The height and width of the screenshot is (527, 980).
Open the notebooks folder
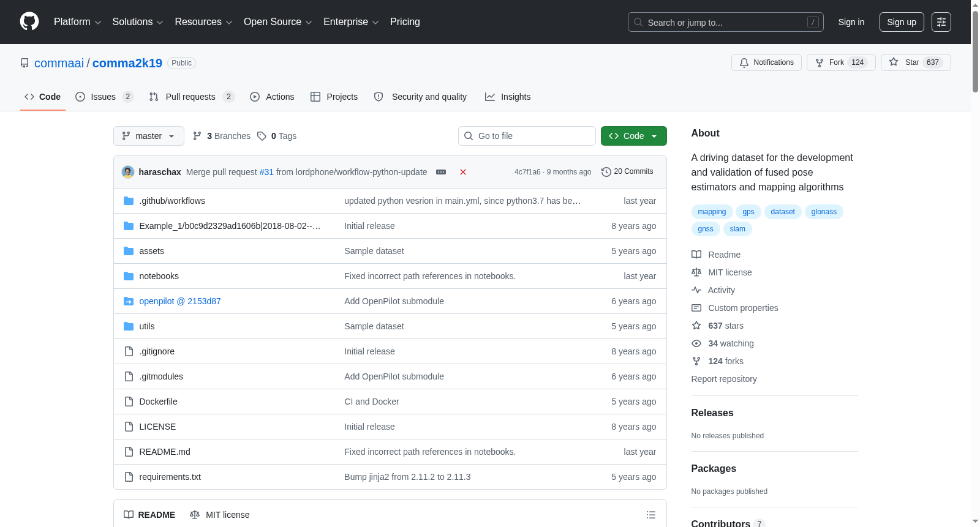click(159, 276)
